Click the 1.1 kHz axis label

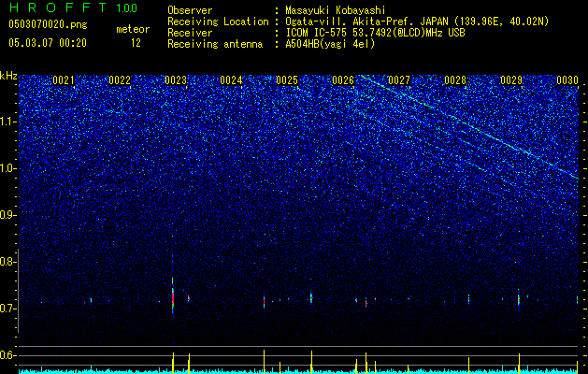click(x=7, y=122)
